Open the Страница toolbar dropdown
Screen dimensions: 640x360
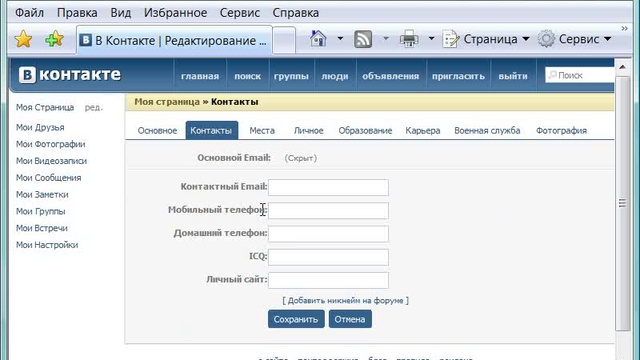pos(526,39)
